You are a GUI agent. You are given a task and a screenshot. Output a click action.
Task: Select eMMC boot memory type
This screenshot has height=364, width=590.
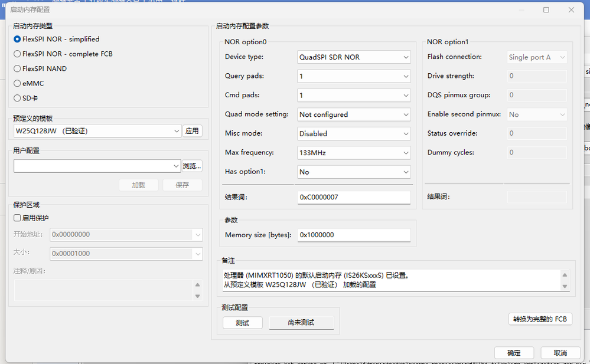coord(17,83)
